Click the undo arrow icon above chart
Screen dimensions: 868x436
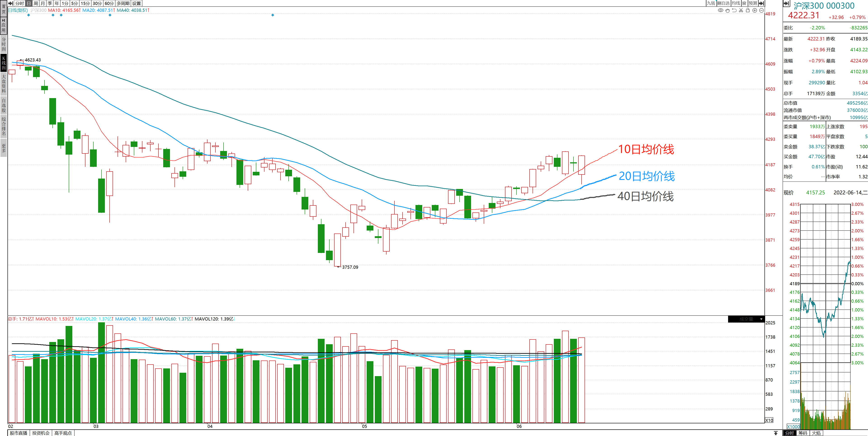tap(734, 10)
